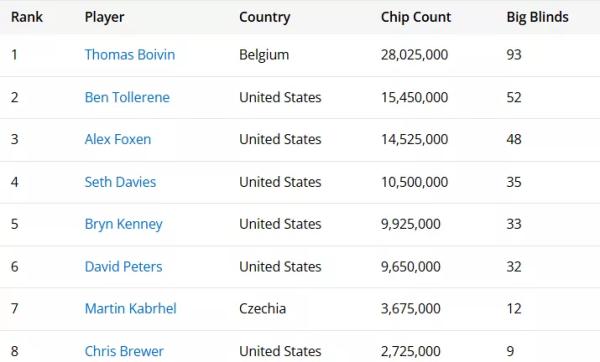
Task: Click the Country column header
Action: pyautogui.click(x=265, y=18)
